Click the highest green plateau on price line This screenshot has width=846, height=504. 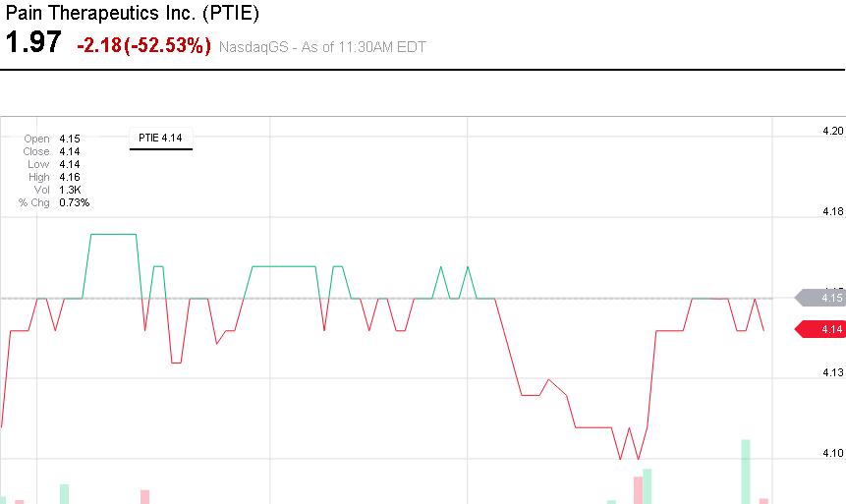tap(113, 234)
